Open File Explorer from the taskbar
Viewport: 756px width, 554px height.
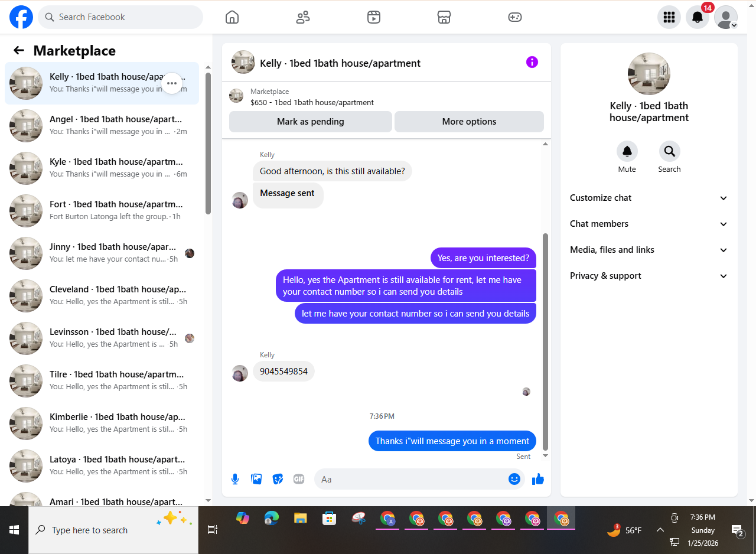301,519
